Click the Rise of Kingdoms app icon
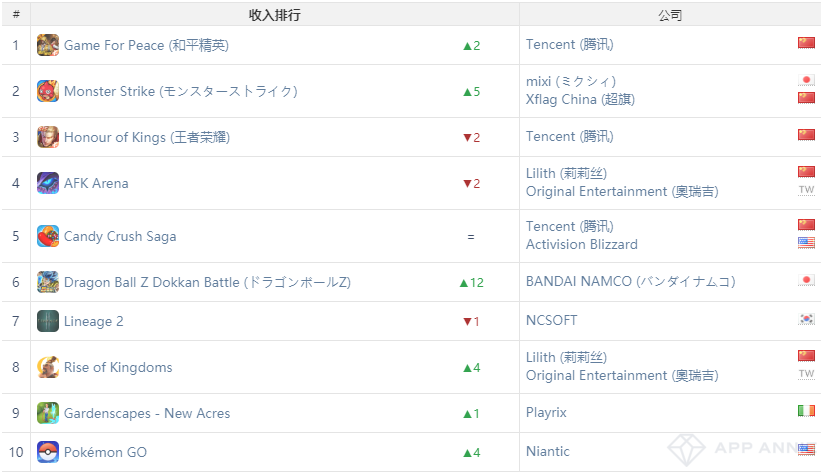Screen dimensions: 837x475 48,367
